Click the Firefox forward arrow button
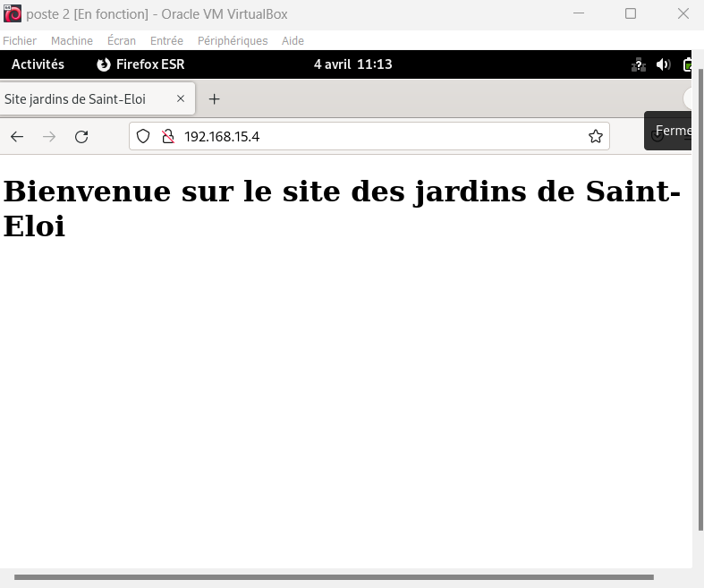 click(49, 136)
